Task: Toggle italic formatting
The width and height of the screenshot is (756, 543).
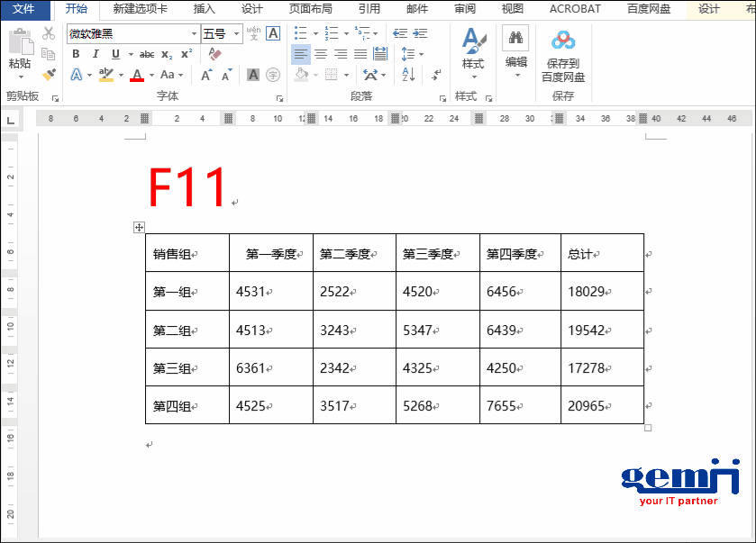Action: tap(96, 52)
